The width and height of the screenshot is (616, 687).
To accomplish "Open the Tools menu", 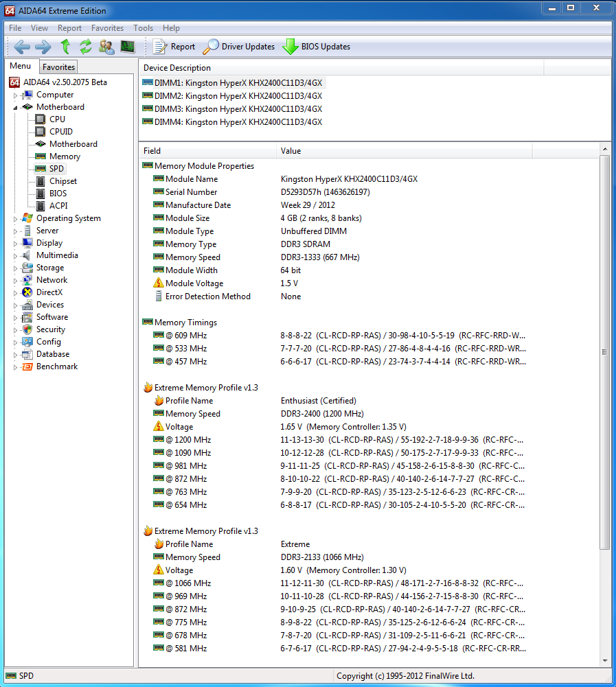I will tap(143, 28).
